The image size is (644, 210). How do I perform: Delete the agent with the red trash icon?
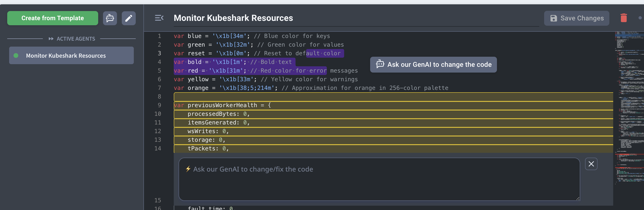click(x=624, y=18)
